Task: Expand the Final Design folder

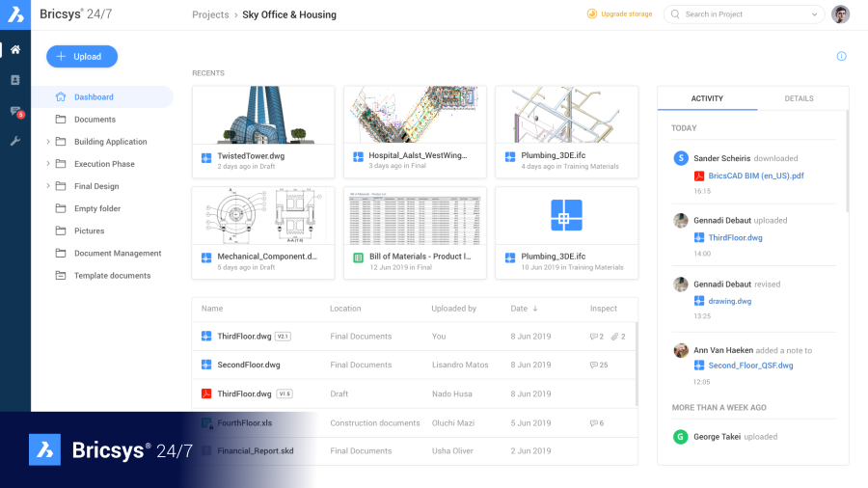Action: 48,186
